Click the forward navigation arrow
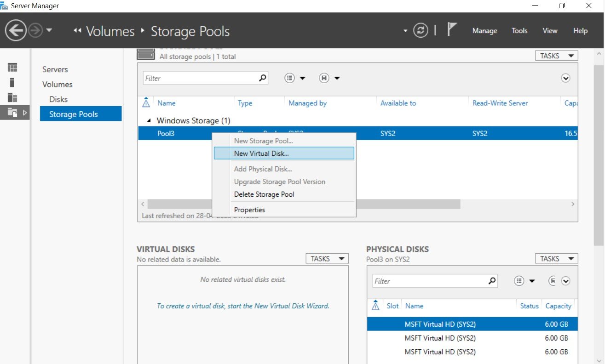Screen dimensions: 605x364 point(35,31)
